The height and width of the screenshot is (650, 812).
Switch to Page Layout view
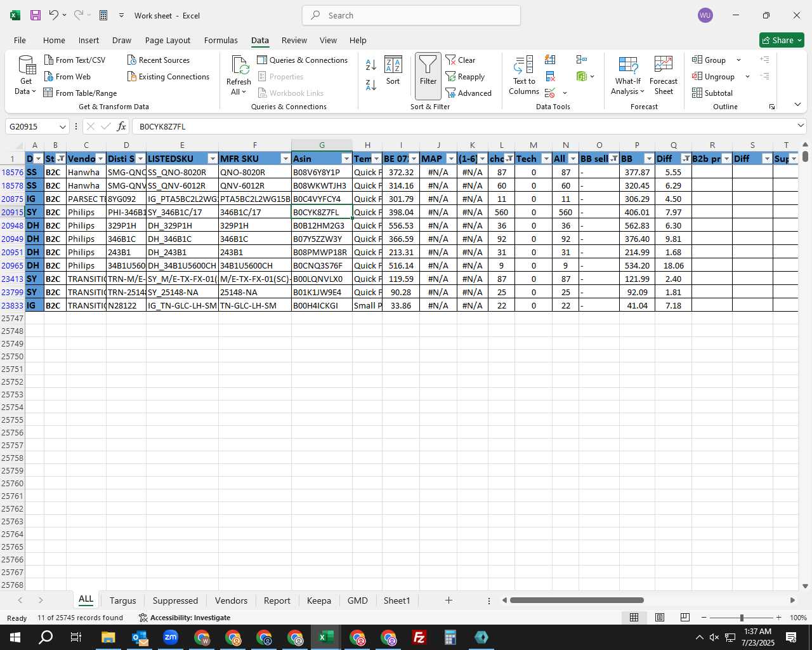[x=660, y=618]
